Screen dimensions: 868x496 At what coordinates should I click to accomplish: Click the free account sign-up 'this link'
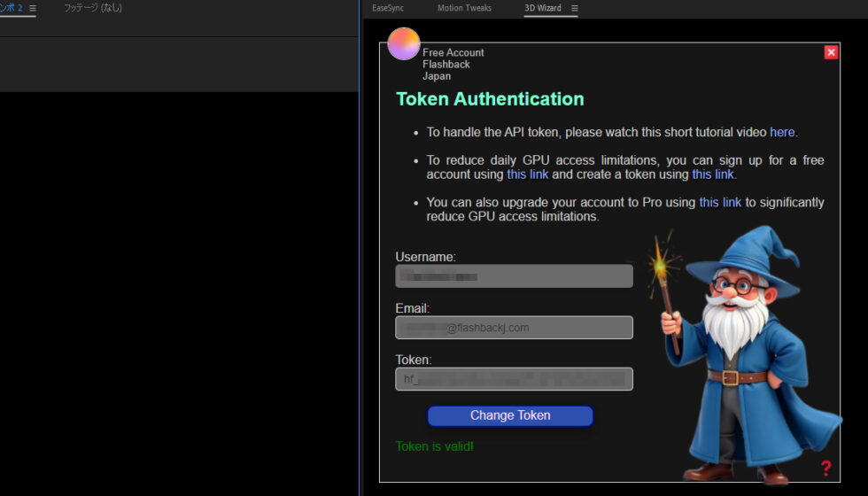[528, 174]
